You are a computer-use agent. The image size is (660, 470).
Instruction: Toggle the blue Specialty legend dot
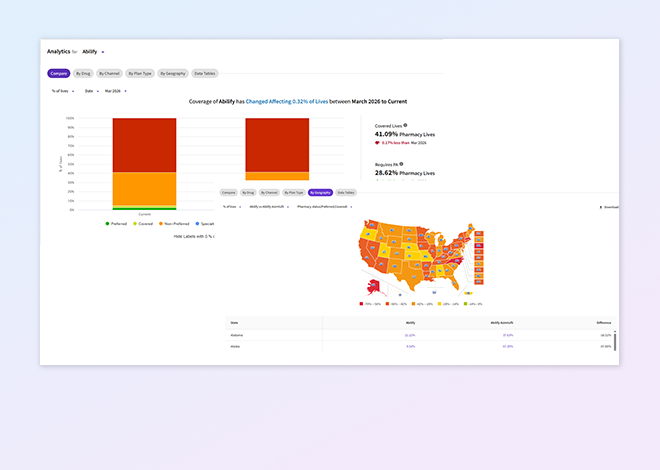[x=197, y=223]
